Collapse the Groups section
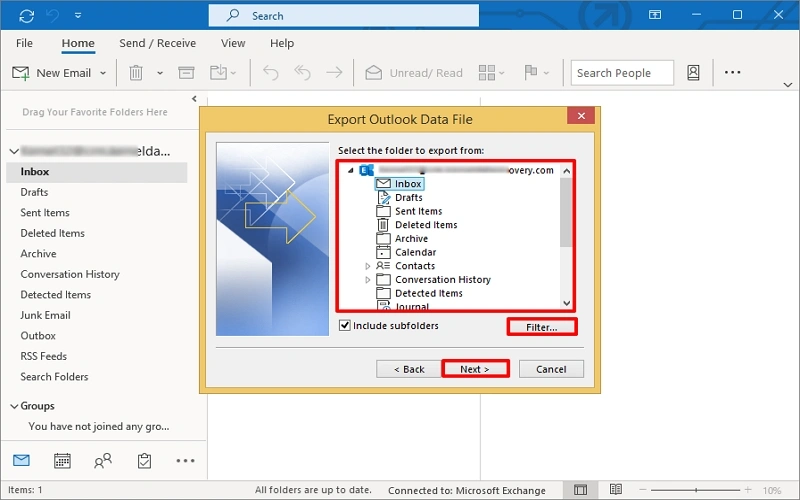 pyautogui.click(x=14, y=406)
